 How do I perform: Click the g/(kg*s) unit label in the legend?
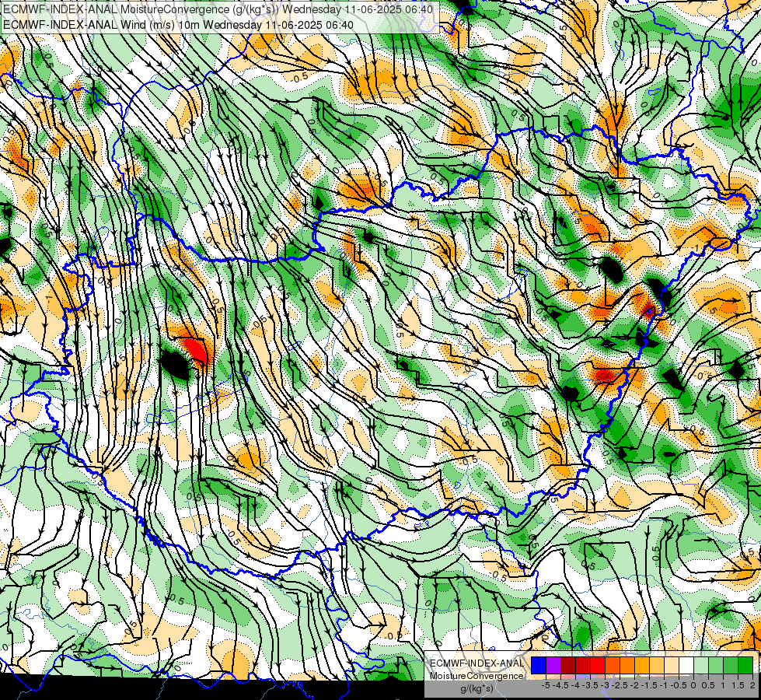click(476, 689)
